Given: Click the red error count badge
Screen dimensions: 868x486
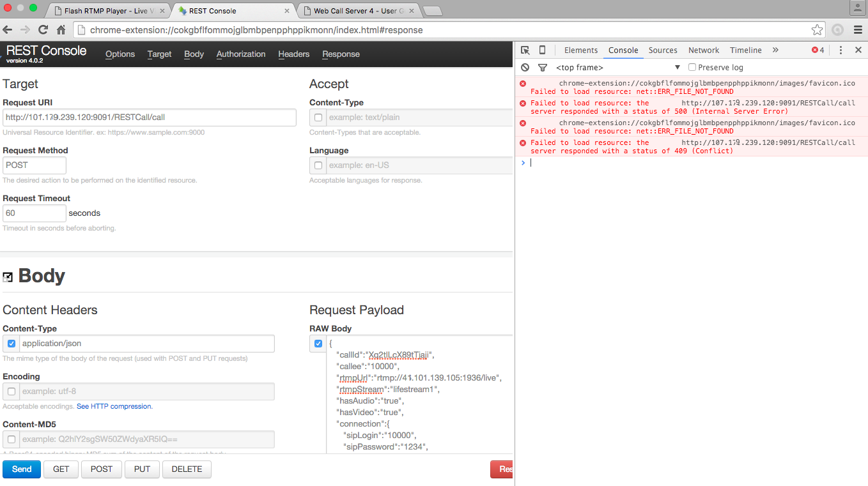Looking at the screenshot, I should coord(818,50).
